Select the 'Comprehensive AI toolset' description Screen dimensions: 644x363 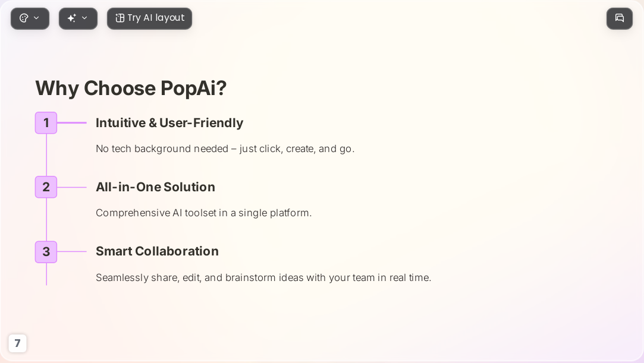204,213
